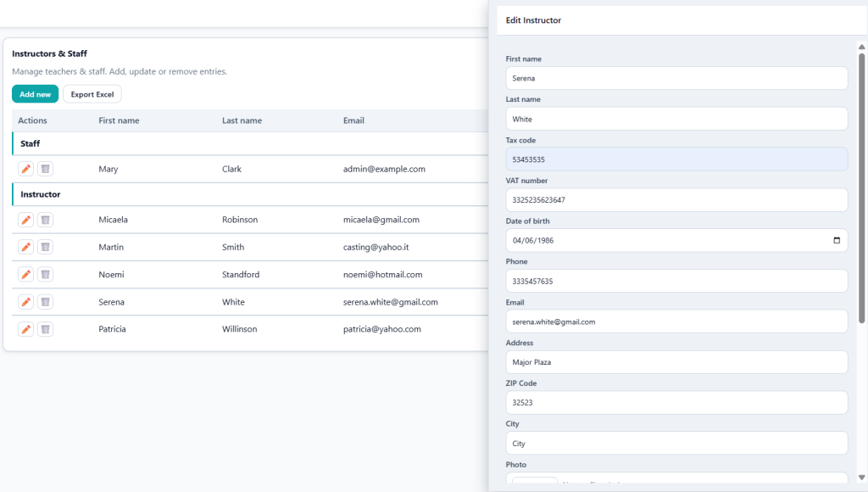Edit Noemi Standford's details
This screenshot has height=492, width=868.
pyautogui.click(x=25, y=274)
